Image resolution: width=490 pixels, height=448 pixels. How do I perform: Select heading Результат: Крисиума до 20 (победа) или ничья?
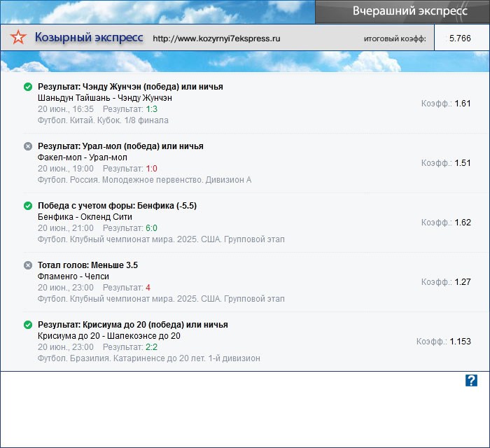point(133,325)
